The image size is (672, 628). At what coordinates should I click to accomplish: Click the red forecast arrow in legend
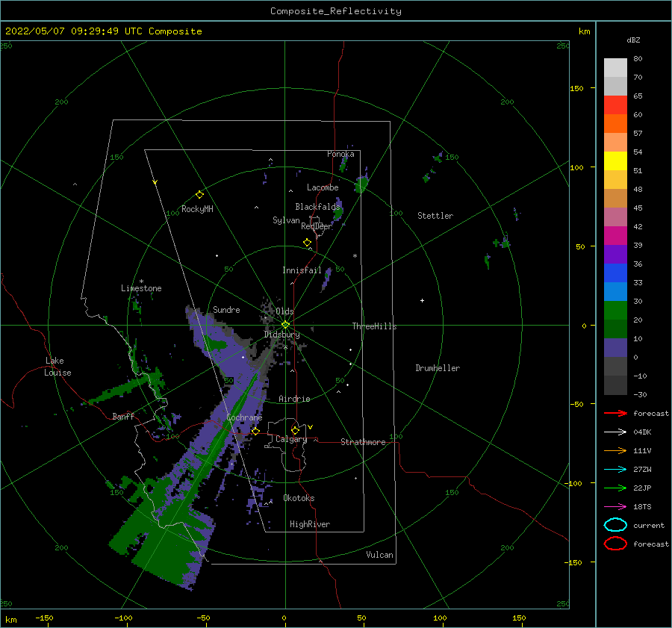coord(615,413)
